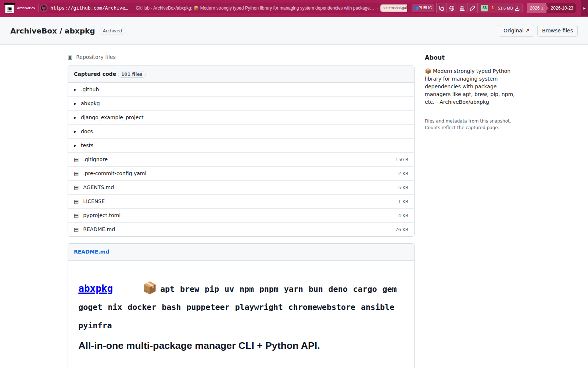This screenshot has width=588, height=368.
Task: Click the 101 files badge
Action: pos(132,74)
